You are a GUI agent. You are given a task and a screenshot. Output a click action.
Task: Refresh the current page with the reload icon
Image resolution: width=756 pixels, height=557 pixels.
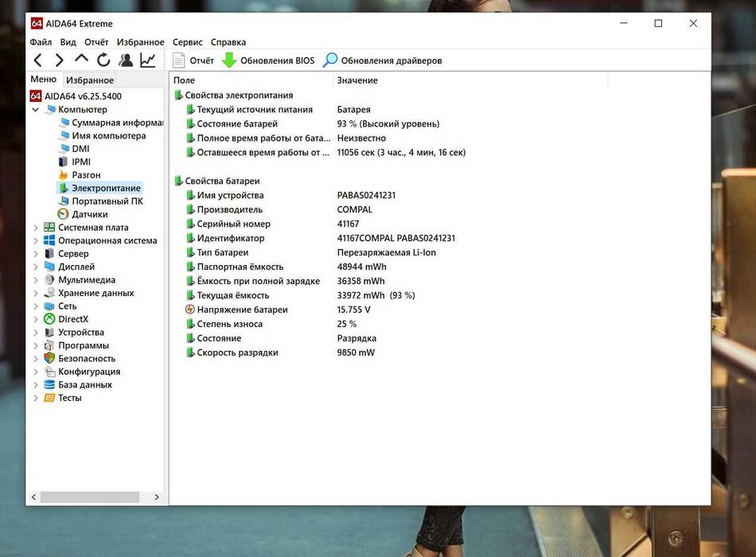tap(103, 60)
